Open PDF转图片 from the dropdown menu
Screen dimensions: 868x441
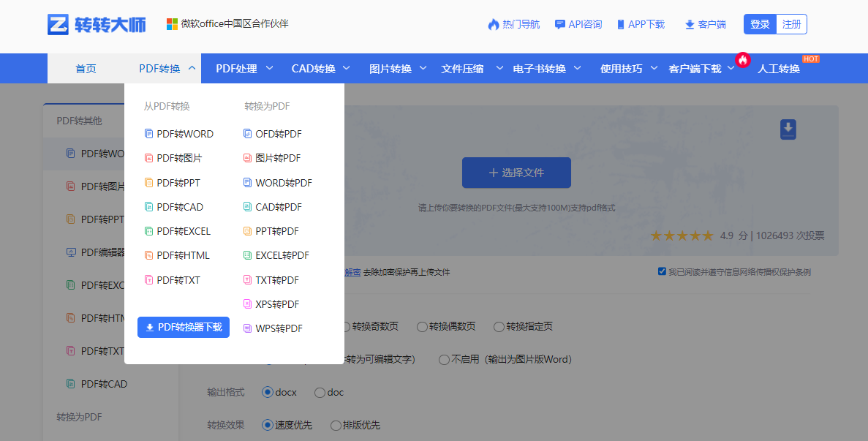point(175,158)
